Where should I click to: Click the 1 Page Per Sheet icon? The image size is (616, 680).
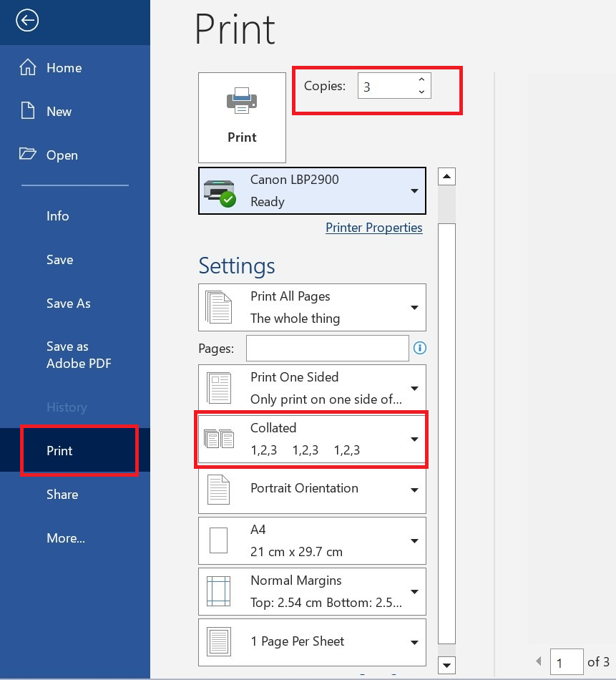click(219, 641)
